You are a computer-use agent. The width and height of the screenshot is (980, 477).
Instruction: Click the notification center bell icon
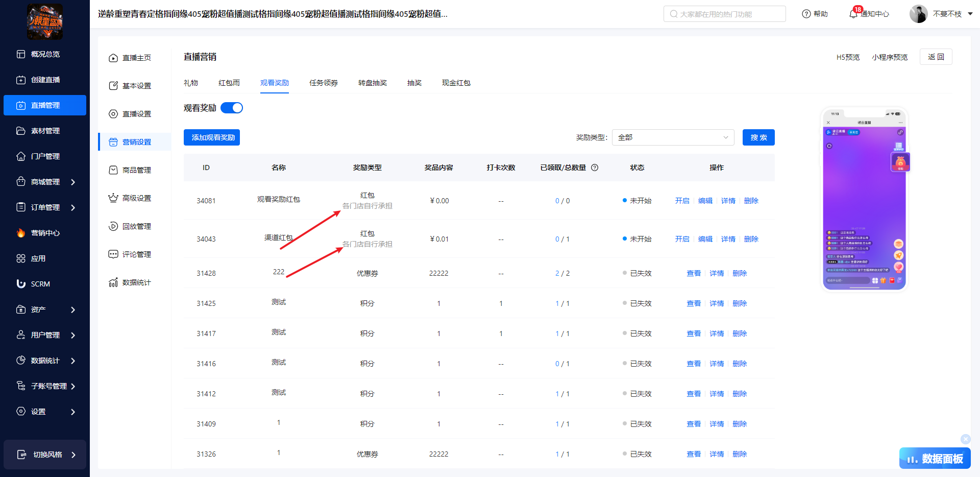coord(853,14)
